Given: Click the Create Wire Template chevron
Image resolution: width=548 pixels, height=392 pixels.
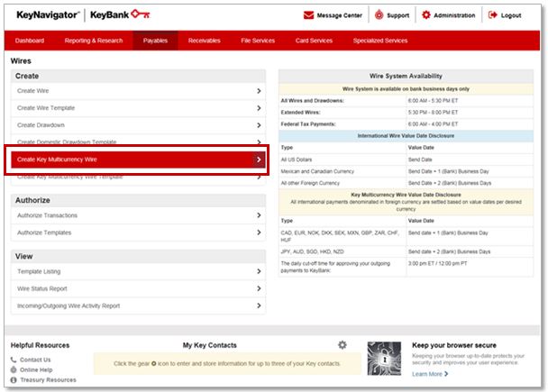Looking at the screenshot, I should click(259, 108).
